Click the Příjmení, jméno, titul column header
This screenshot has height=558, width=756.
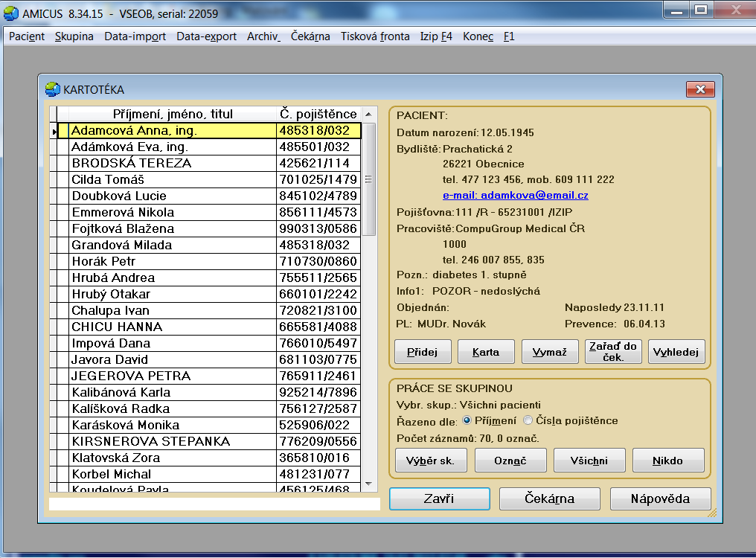(172, 115)
